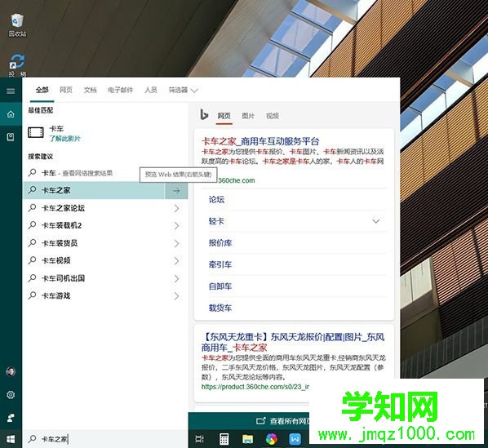Viewport: 488px width, 448px height.
Task: Open the 卡车之家_商用车互动服务平台 result title
Action: [260, 141]
